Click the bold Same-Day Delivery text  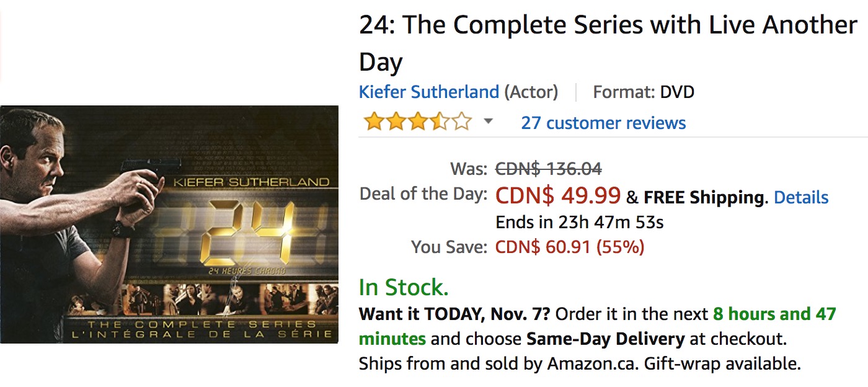(x=605, y=339)
